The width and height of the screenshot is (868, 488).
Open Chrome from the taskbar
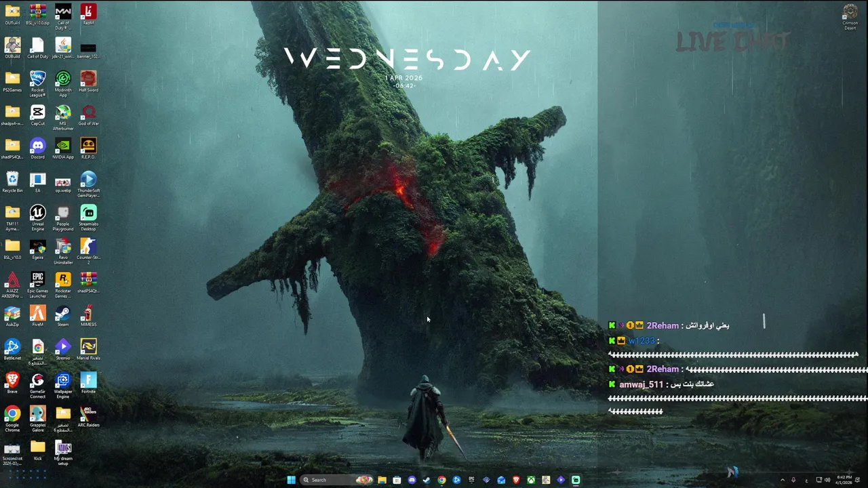[x=441, y=480]
